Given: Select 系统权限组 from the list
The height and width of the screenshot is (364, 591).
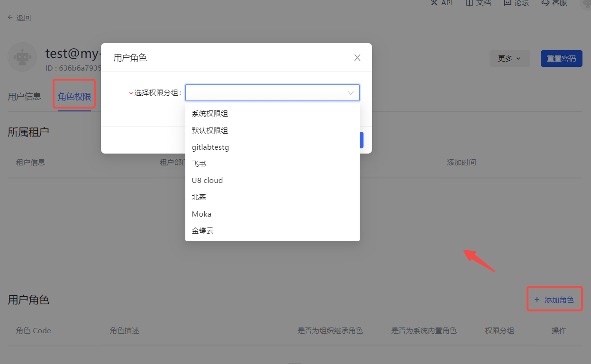Looking at the screenshot, I should (x=210, y=114).
